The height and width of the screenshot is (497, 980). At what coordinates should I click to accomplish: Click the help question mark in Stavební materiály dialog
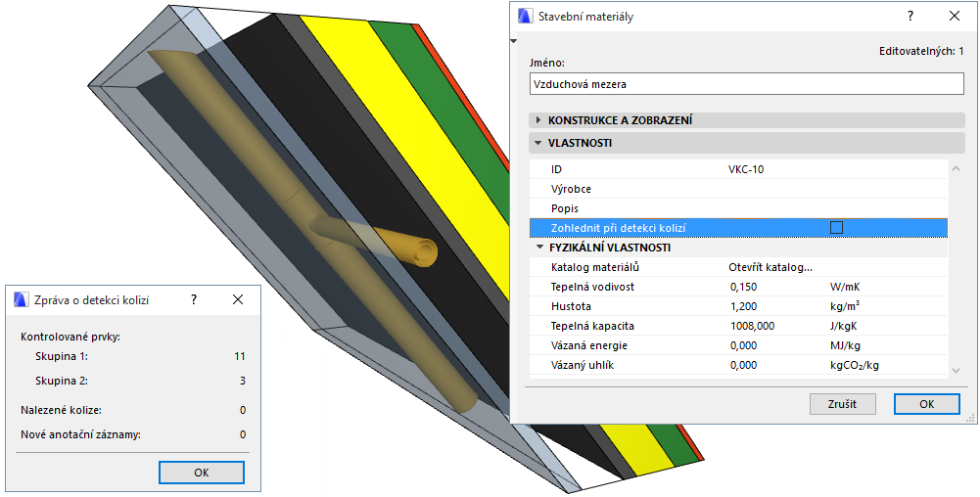(x=910, y=17)
